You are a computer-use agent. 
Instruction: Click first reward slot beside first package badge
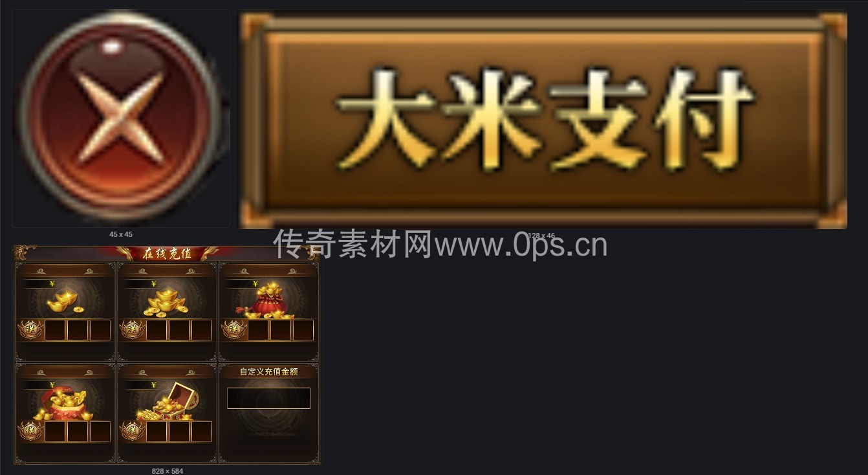pyautogui.click(x=55, y=329)
